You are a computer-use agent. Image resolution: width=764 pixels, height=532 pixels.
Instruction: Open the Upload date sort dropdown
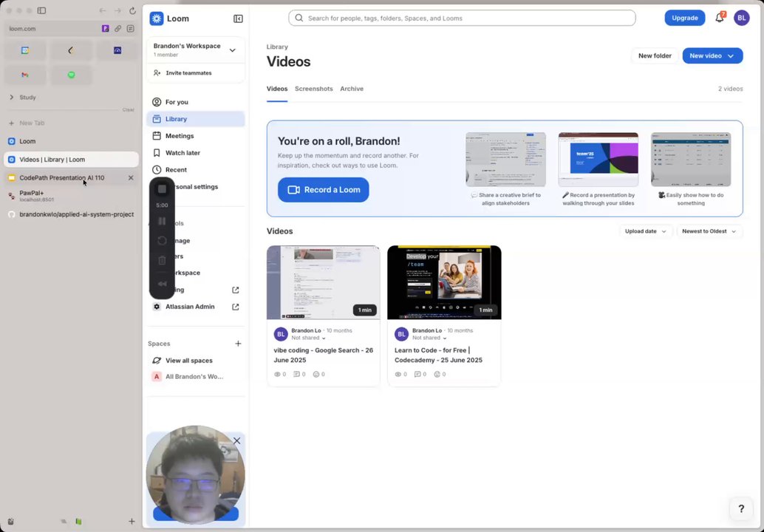(x=646, y=231)
